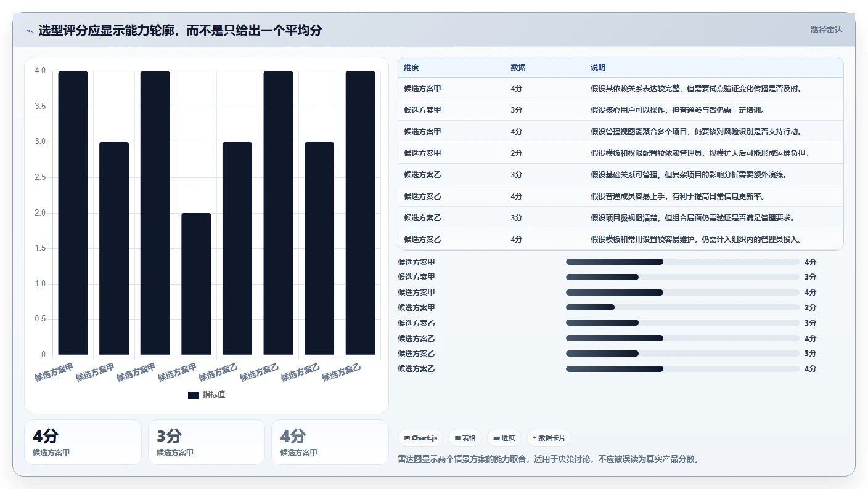868x489 pixels.
Task: Click the footer note starting 雷达图显示两个情景方案
Action: (548, 459)
